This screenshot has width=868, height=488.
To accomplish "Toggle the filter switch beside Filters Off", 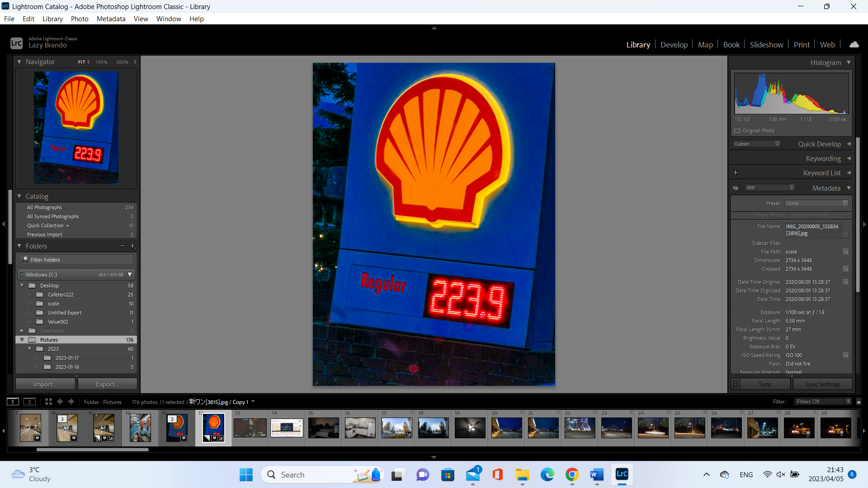I will (859, 402).
